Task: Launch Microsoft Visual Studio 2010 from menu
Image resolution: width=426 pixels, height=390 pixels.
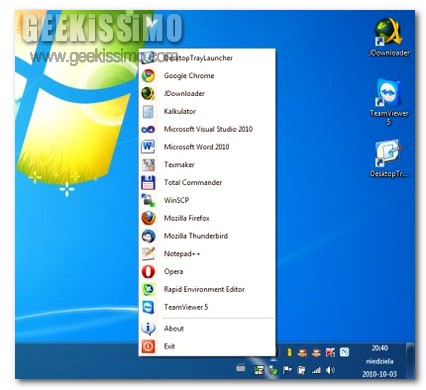Action: (207, 129)
